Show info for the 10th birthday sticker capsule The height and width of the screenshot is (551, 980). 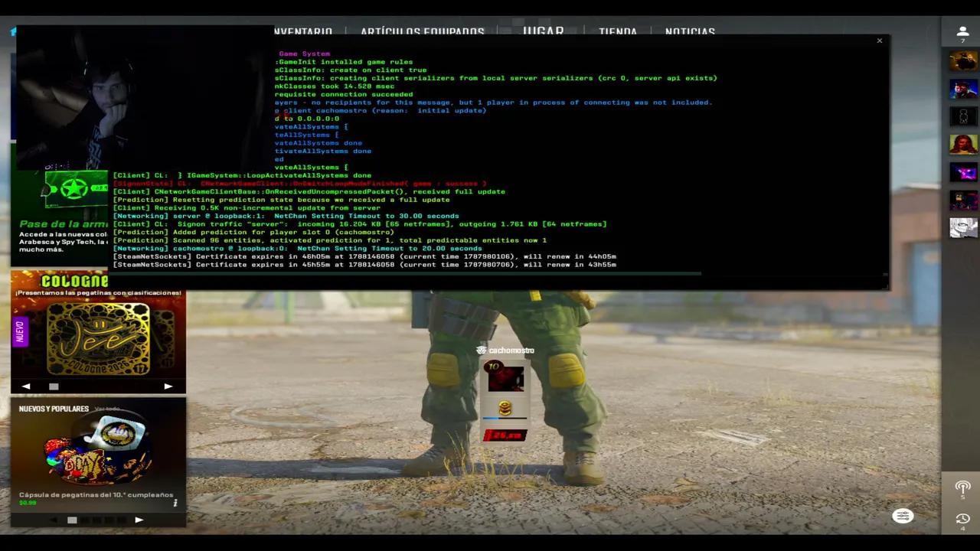point(175,503)
